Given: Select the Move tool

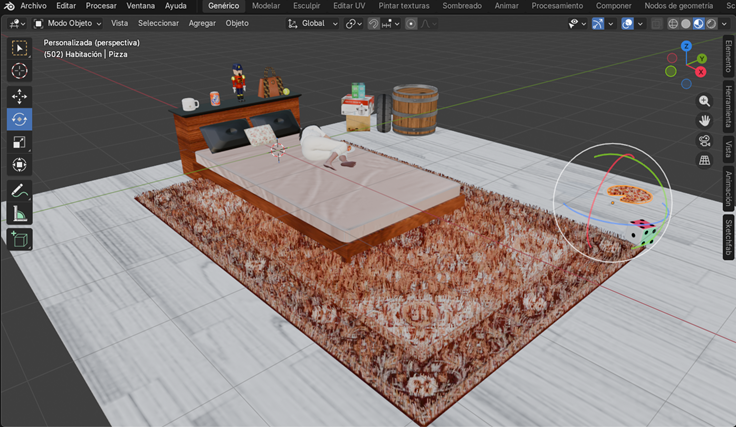Looking at the screenshot, I should (x=19, y=97).
